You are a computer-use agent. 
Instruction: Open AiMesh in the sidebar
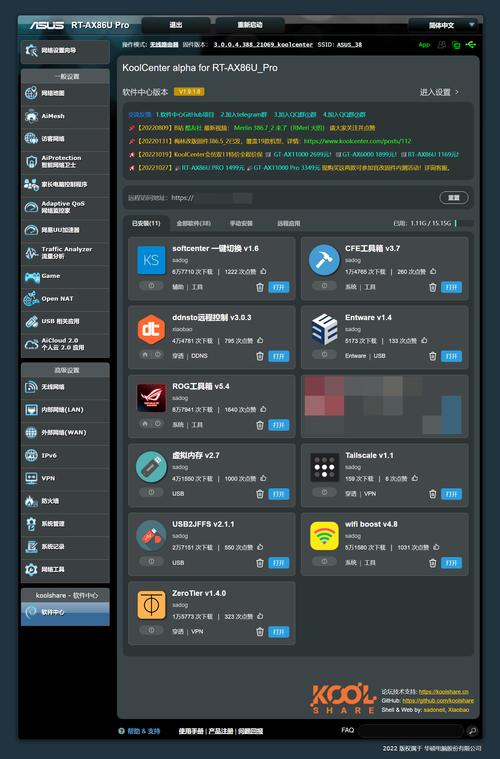point(65,116)
